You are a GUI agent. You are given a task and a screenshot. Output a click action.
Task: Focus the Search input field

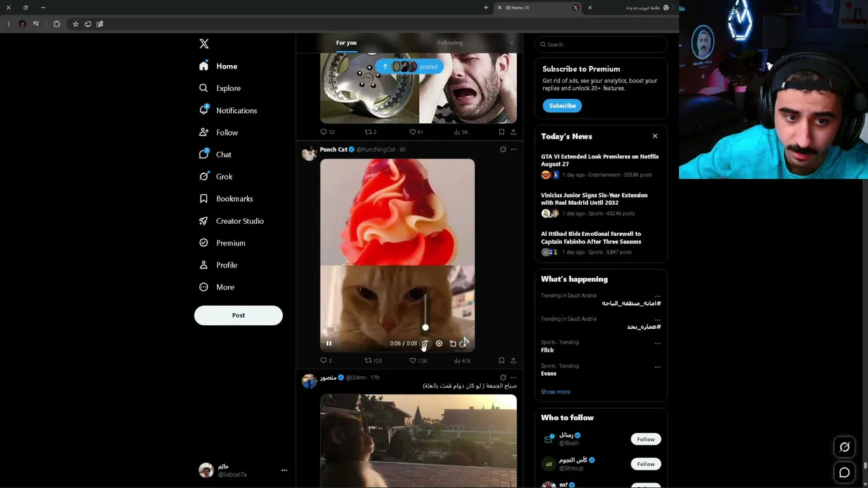601,45
